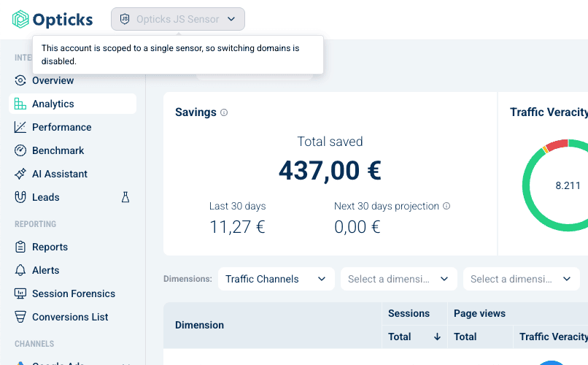This screenshot has width=588, height=365.
Task: Click the Savings card title
Action: click(x=196, y=112)
